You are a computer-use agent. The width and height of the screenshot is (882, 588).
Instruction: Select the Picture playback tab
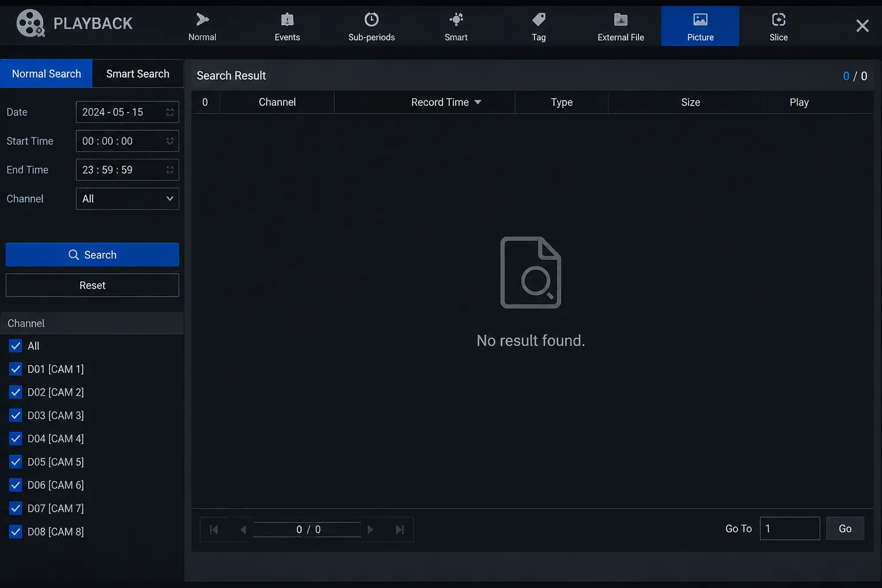[x=700, y=26]
